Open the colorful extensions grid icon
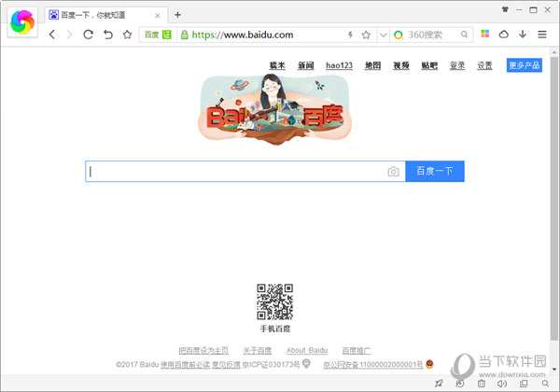Screen dimensions: 560x392 [x=484, y=35]
